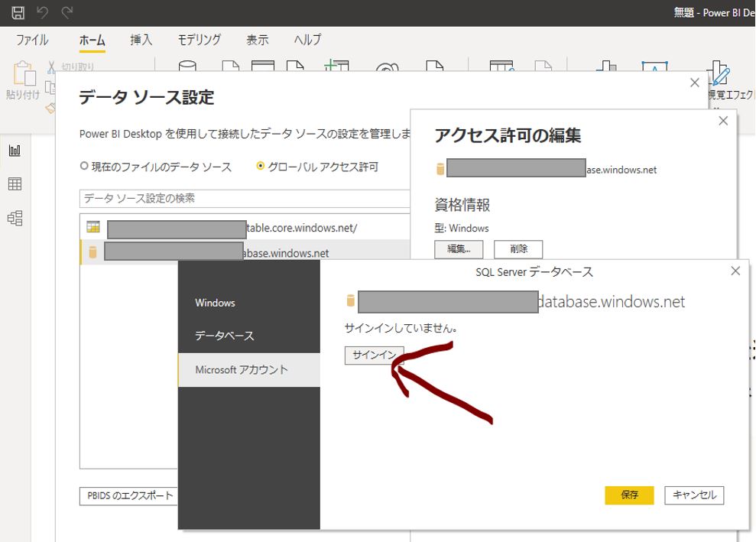Image resolution: width=756 pixels, height=542 pixels.
Task: Switch to the Data table view icon
Action: click(x=15, y=184)
